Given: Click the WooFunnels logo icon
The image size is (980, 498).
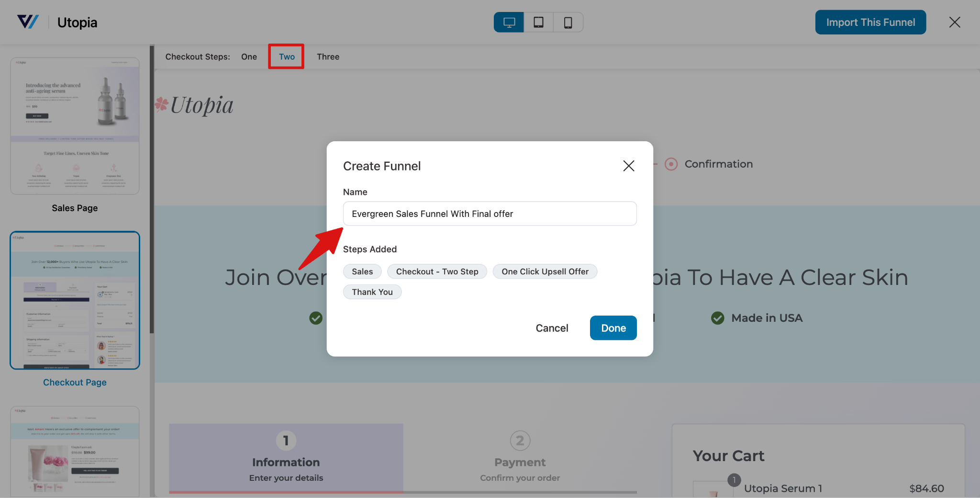Looking at the screenshot, I should click(x=28, y=22).
